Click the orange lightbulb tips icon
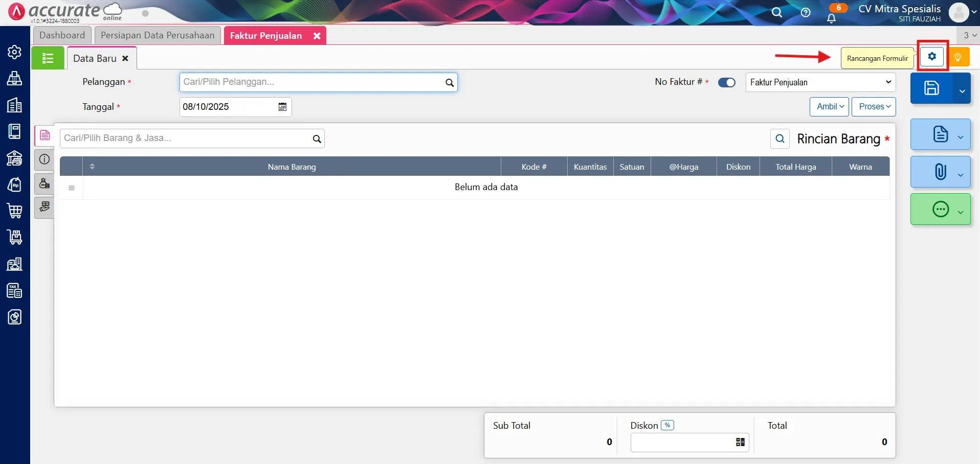The width and height of the screenshot is (980, 464). click(x=958, y=57)
